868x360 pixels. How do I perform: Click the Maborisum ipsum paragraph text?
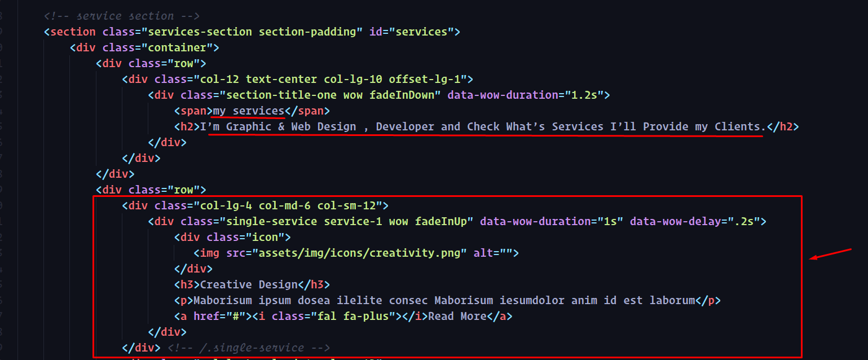(444, 300)
